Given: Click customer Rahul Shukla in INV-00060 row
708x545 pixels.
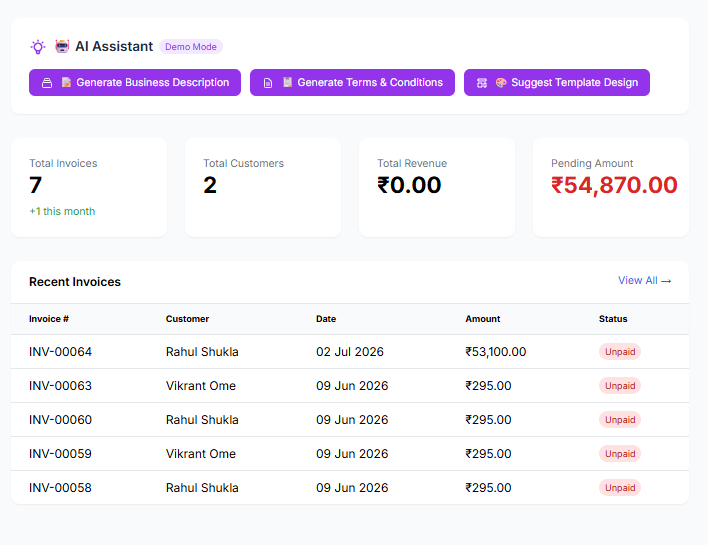Looking at the screenshot, I should click(202, 420).
